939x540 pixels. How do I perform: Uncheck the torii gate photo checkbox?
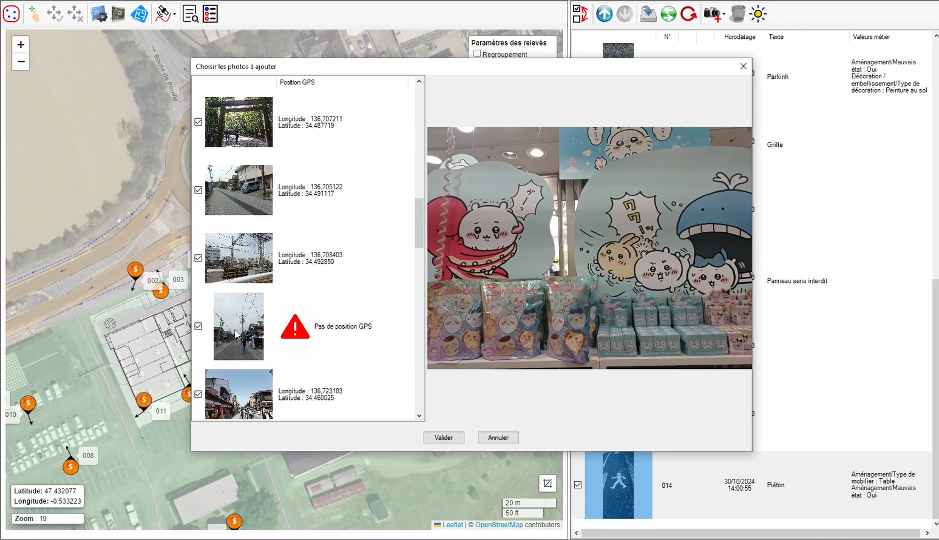coord(198,122)
